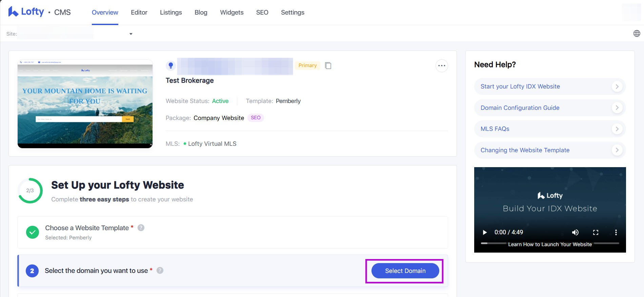Copy the site URL with the copy icon
Viewport: 644px width, 297px height.
[328, 65]
